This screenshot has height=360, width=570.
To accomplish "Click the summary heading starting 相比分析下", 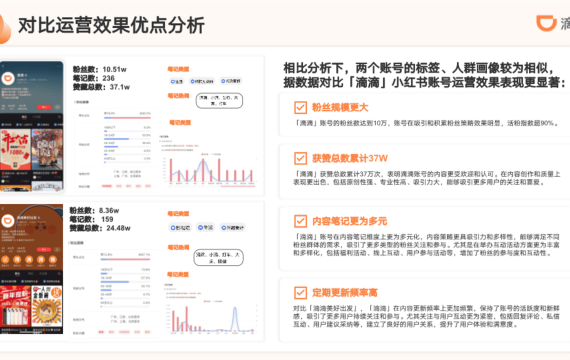I will (424, 75).
